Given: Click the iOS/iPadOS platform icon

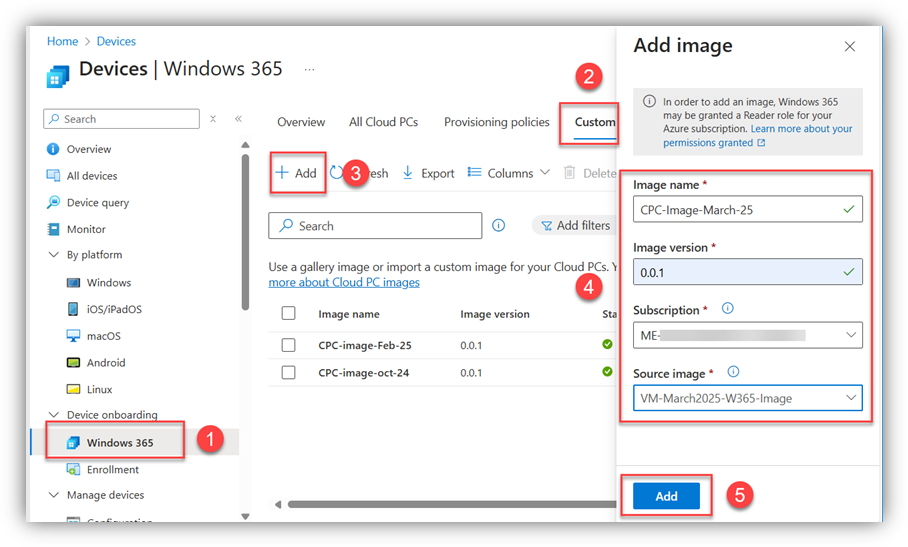Looking at the screenshot, I should point(73,309).
